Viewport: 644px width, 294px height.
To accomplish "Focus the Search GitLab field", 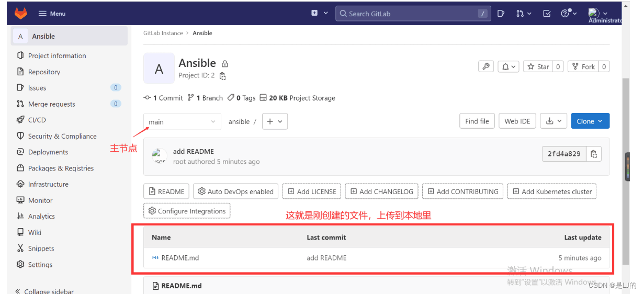I will tap(413, 14).
